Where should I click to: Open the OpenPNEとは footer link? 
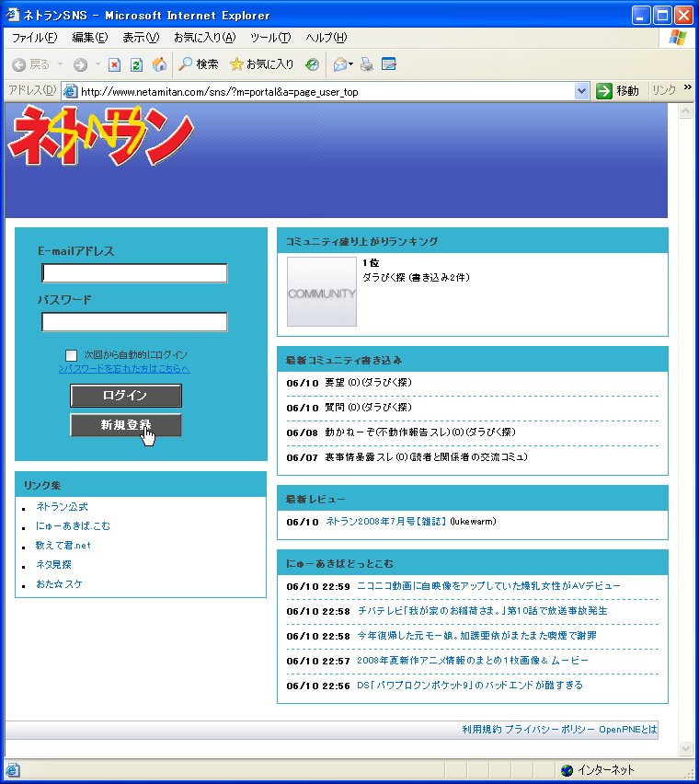pos(628,730)
